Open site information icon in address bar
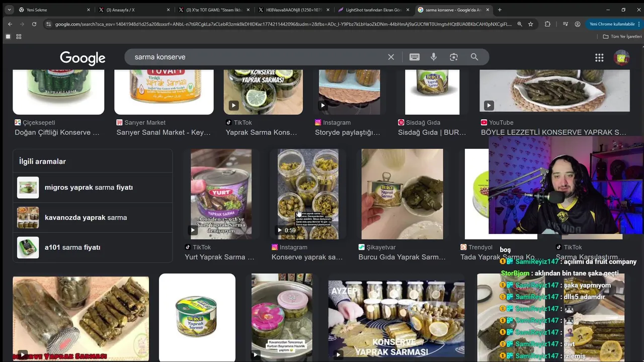The width and height of the screenshot is (644, 362). [48, 24]
